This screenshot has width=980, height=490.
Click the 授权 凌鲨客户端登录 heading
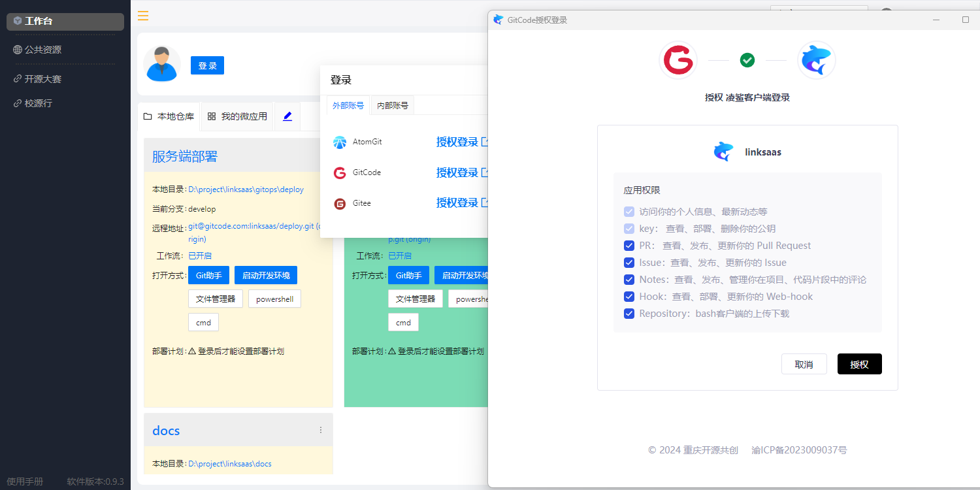(747, 97)
